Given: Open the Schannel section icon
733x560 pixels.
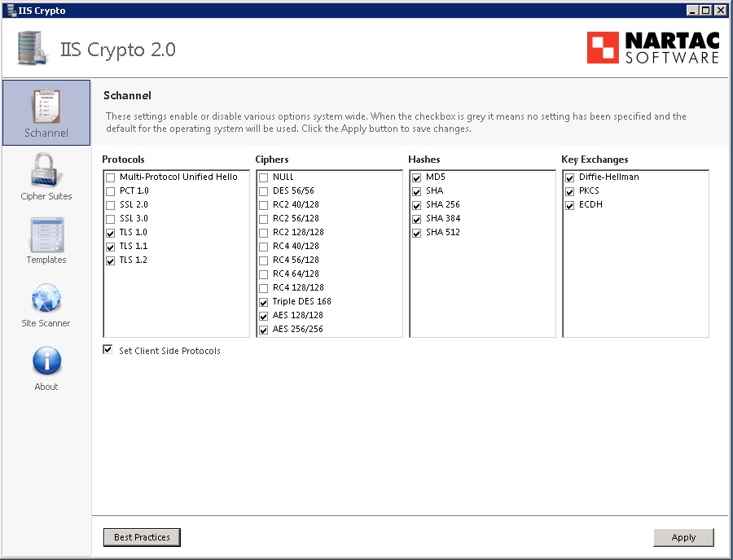Looking at the screenshot, I should [x=46, y=106].
